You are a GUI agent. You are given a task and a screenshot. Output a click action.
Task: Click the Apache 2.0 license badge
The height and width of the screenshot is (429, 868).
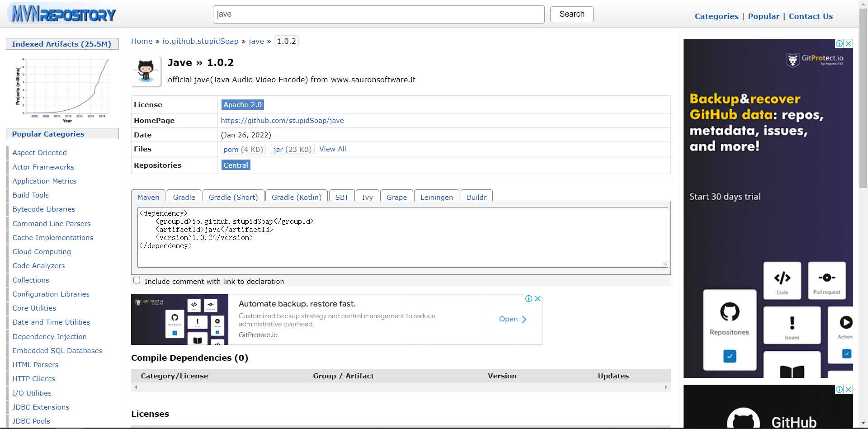(243, 104)
